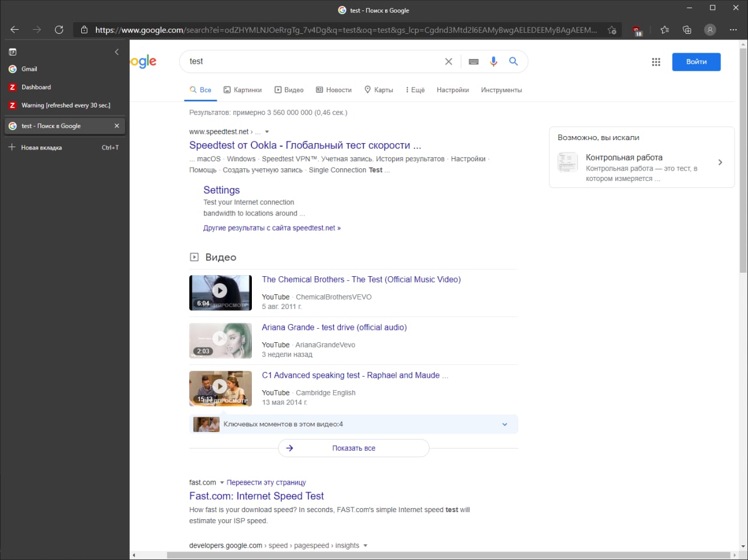Open dropdown arrow next to fast.com
The height and width of the screenshot is (560, 748).
(222, 483)
